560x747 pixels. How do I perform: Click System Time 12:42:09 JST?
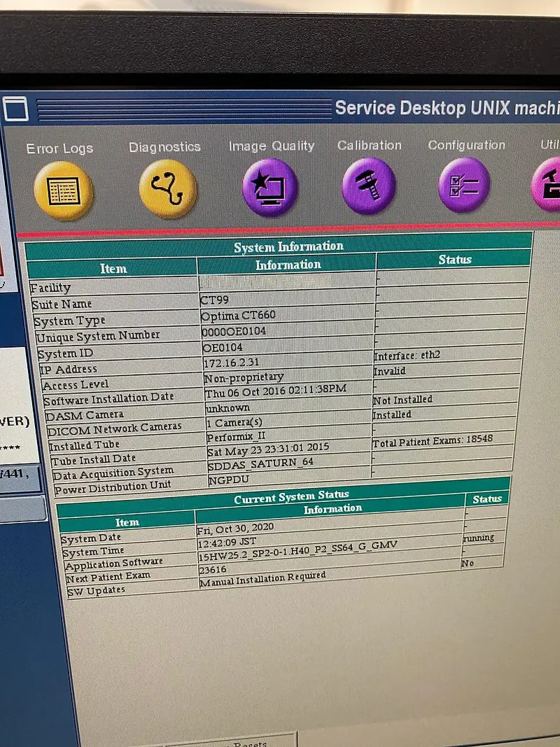227,542
